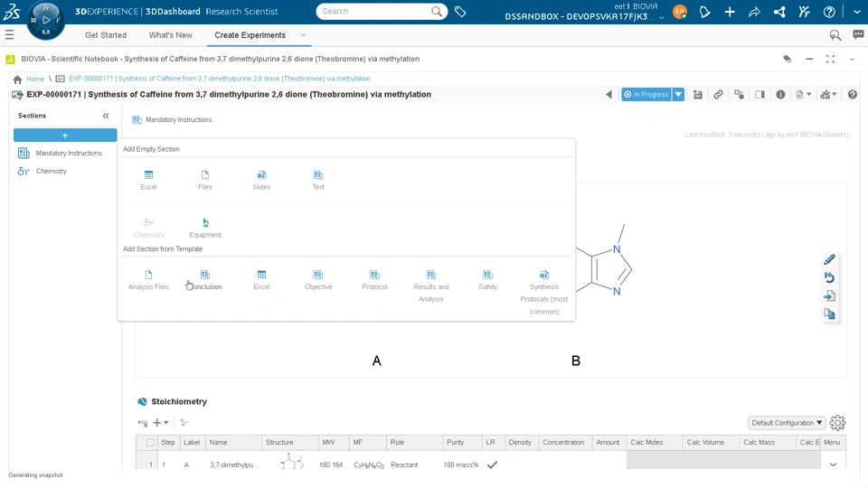Open the What's New tab
This screenshot has width=868, height=488.
click(x=171, y=35)
